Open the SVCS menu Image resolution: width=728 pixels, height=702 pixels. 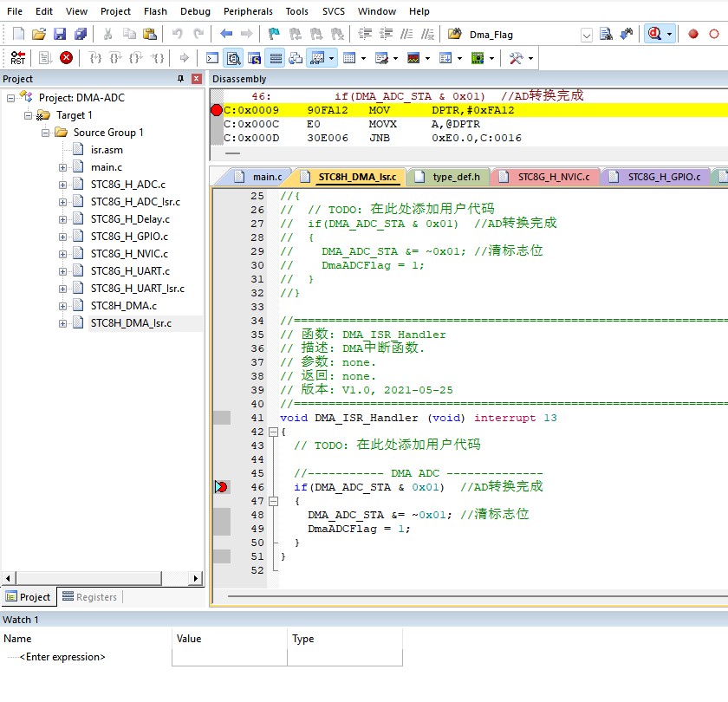click(x=334, y=11)
